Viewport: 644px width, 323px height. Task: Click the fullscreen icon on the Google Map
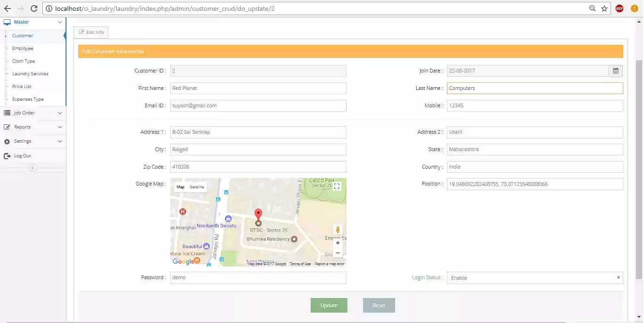[x=337, y=186]
